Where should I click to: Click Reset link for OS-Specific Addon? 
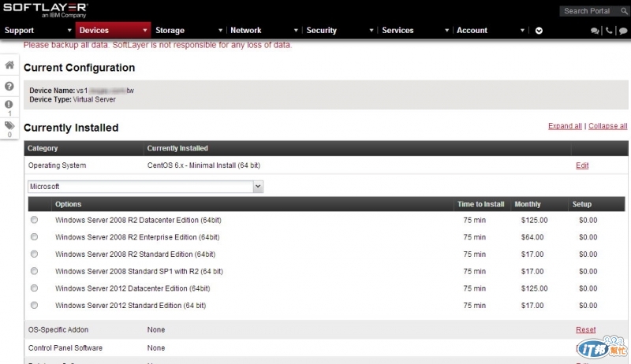click(x=585, y=330)
